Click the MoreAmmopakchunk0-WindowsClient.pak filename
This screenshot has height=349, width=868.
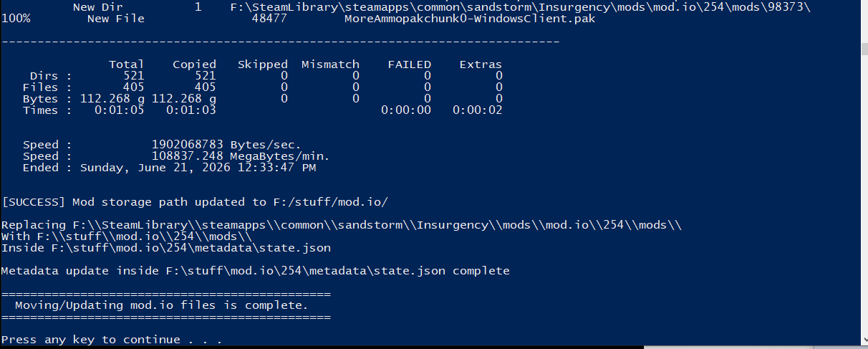click(x=470, y=19)
